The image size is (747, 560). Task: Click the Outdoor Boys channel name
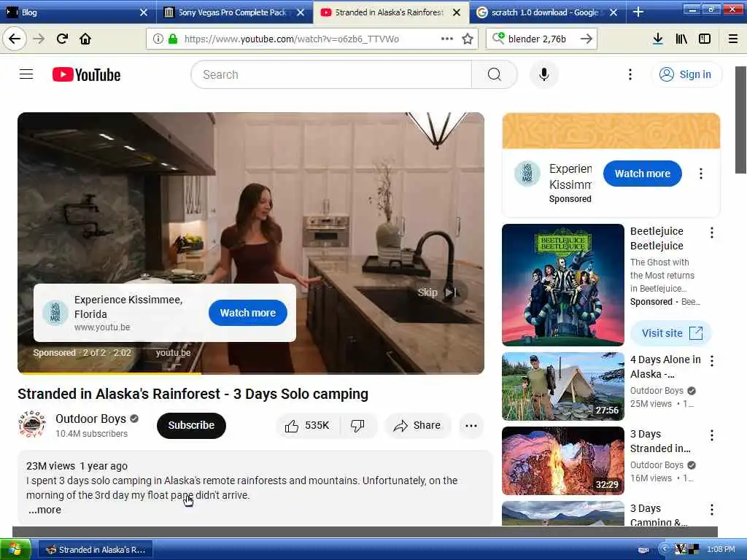(x=90, y=419)
